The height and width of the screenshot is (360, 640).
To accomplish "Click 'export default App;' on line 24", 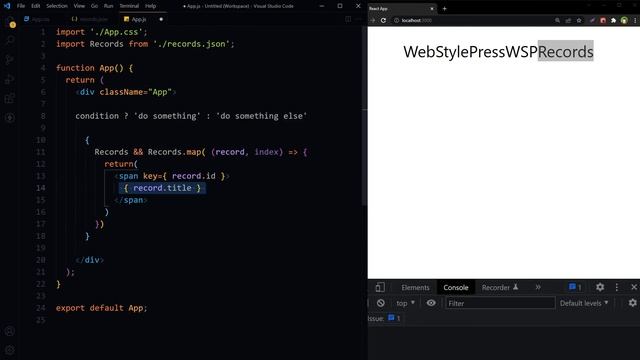I will tap(101, 308).
